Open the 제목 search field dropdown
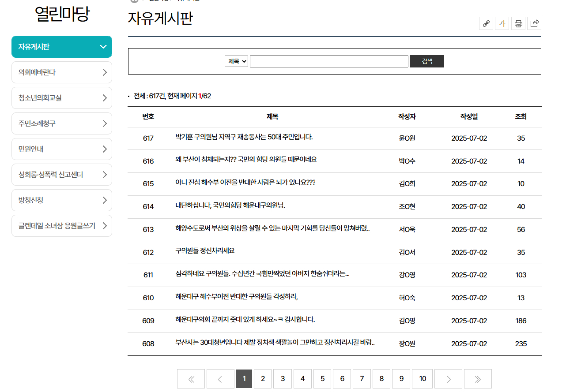 236,61
